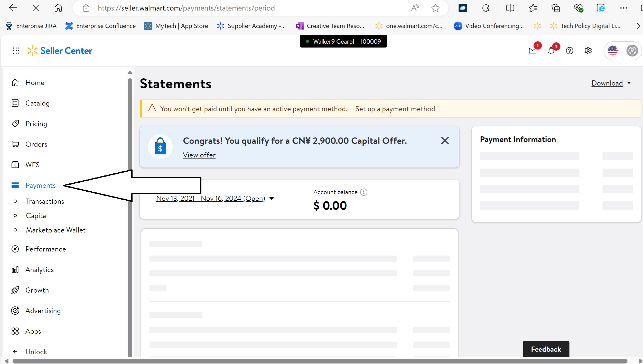Click the blue toolbar extension icon
The image size is (643, 364).
[462, 8]
